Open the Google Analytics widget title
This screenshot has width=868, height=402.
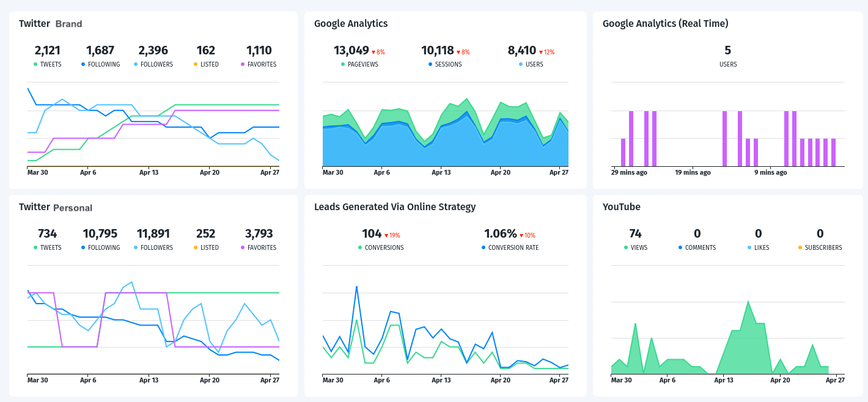tap(350, 23)
